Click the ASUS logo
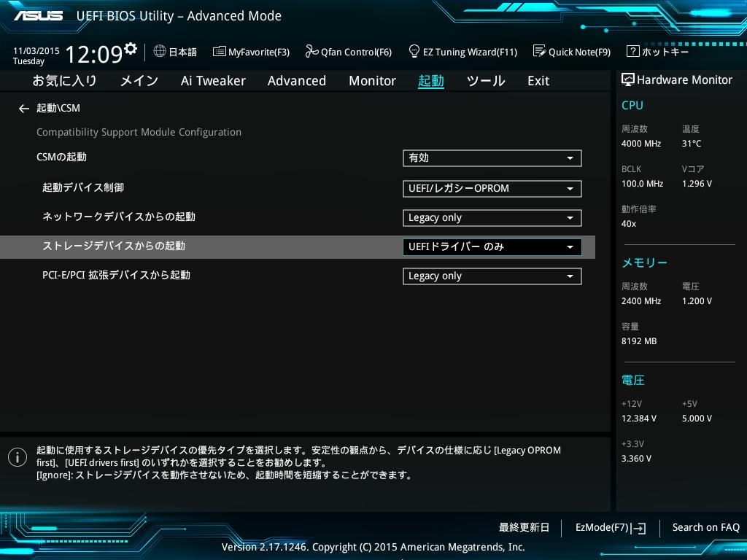Image resolution: width=747 pixels, height=560 pixels. click(38, 16)
